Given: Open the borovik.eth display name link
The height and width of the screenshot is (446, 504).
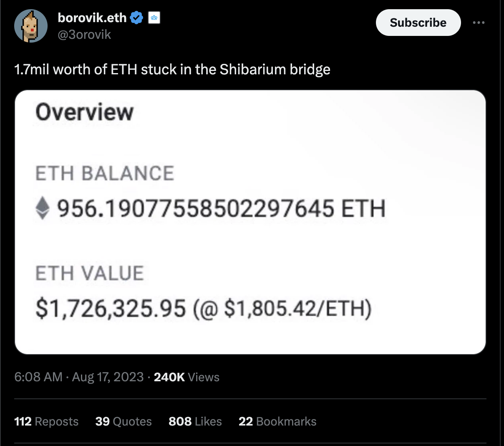Looking at the screenshot, I should coord(92,18).
